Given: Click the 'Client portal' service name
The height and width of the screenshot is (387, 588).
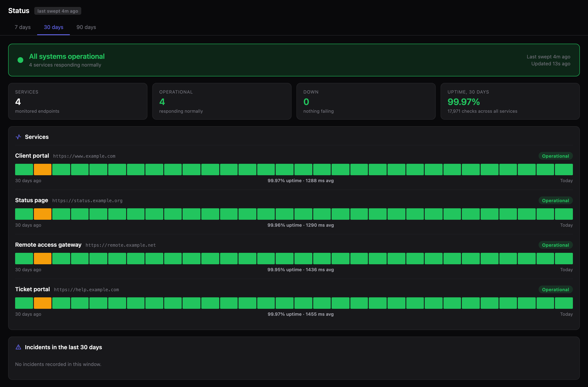Looking at the screenshot, I should 32,156.
